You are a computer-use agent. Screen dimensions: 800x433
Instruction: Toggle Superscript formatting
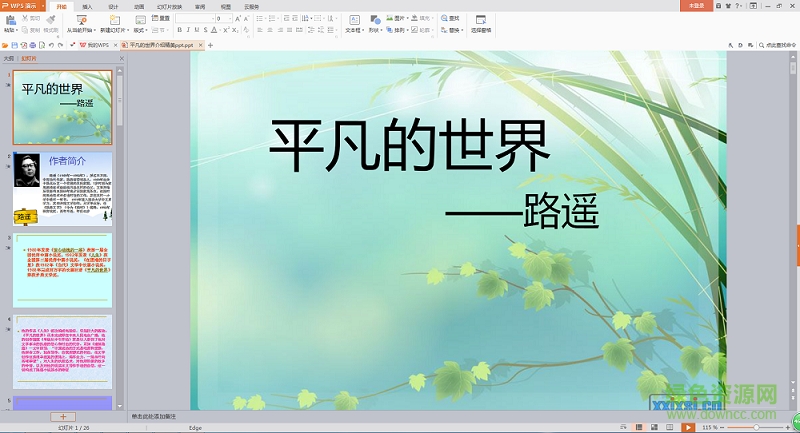pos(226,30)
